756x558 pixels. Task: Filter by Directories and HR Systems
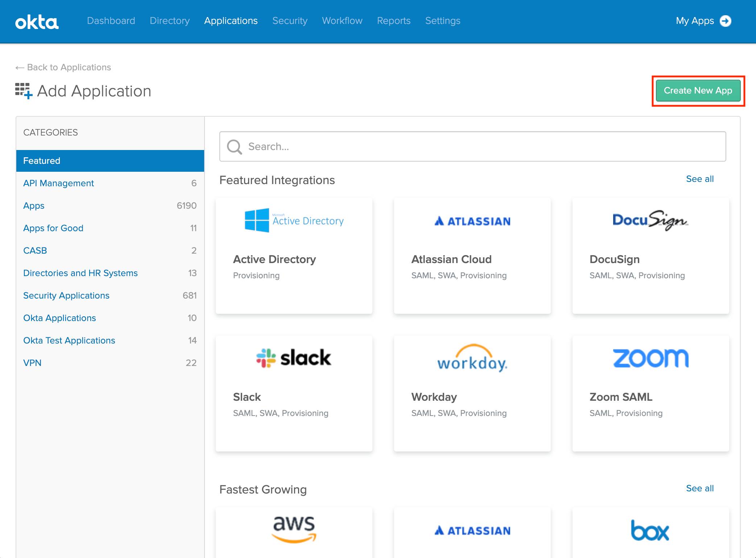point(80,273)
